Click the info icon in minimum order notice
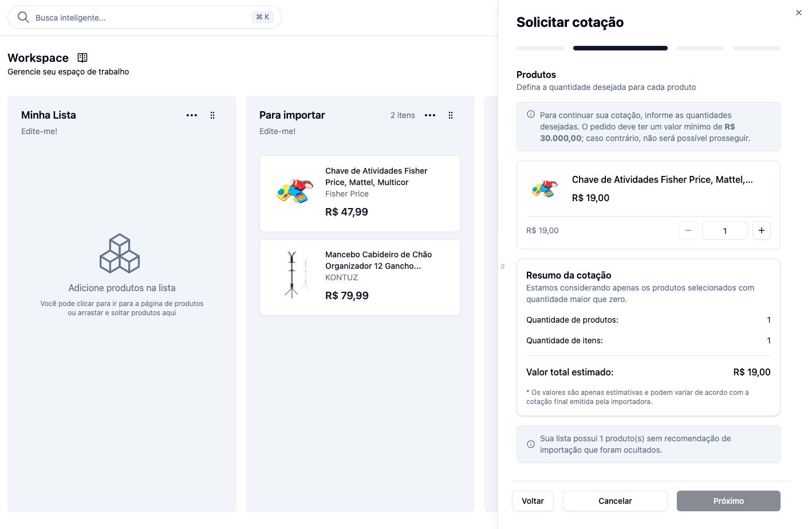Screen dimensions: 812x529 click(x=531, y=114)
